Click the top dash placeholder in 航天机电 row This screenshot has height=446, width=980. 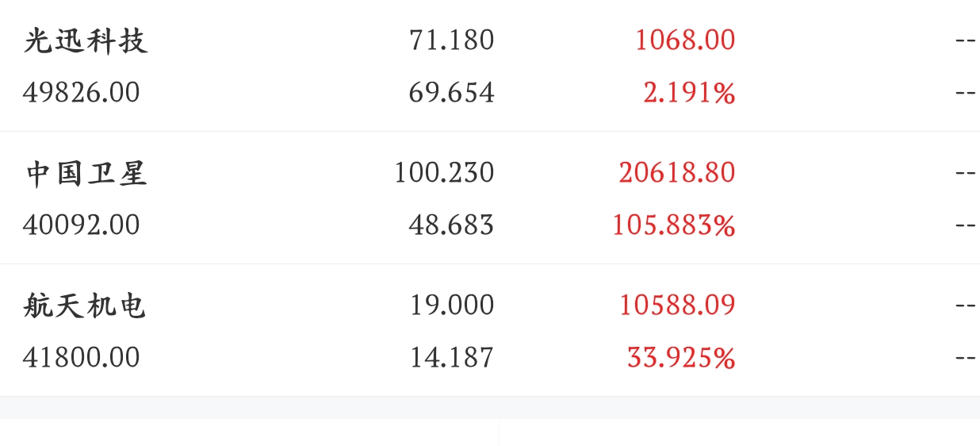pos(965,306)
